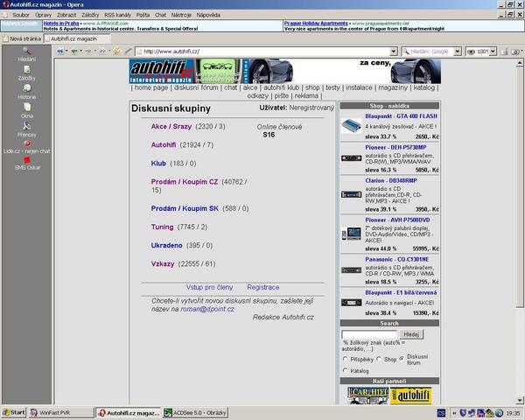Open the Windows Start menu
The height and width of the screenshot is (420, 525).
coord(14,412)
